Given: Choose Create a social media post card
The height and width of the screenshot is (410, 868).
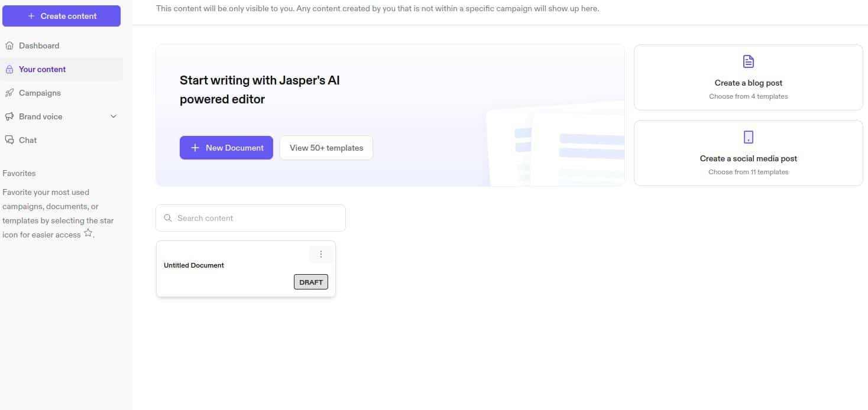Looking at the screenshot, I should 749,153.
